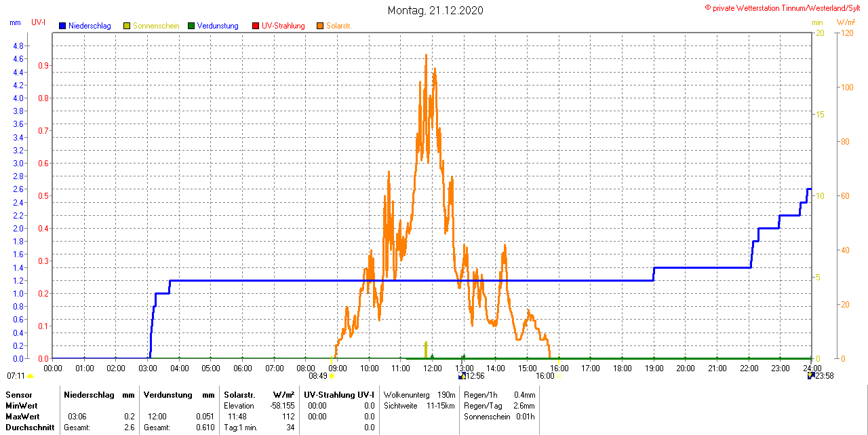Click the MinWert row label

(20, 405)
